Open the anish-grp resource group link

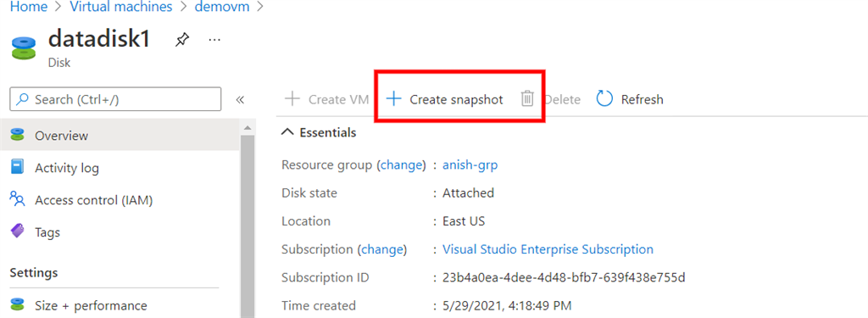pos(470,165)
